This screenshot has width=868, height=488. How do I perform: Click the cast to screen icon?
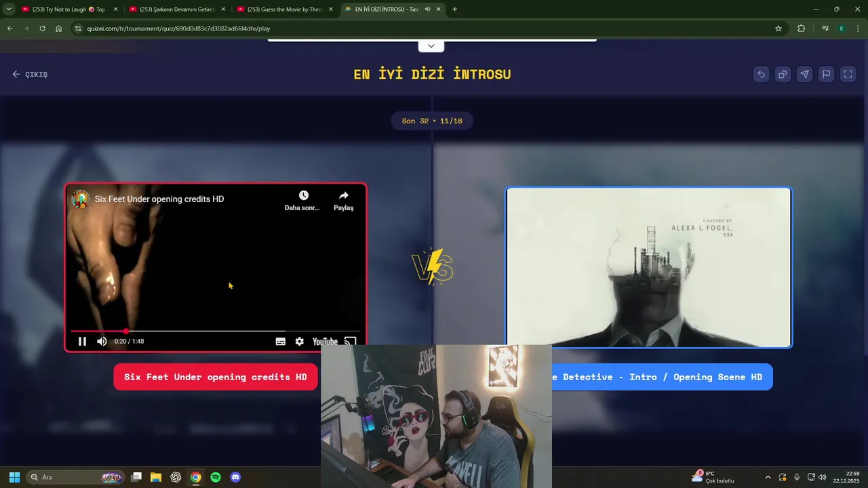(x=351, y=342)
